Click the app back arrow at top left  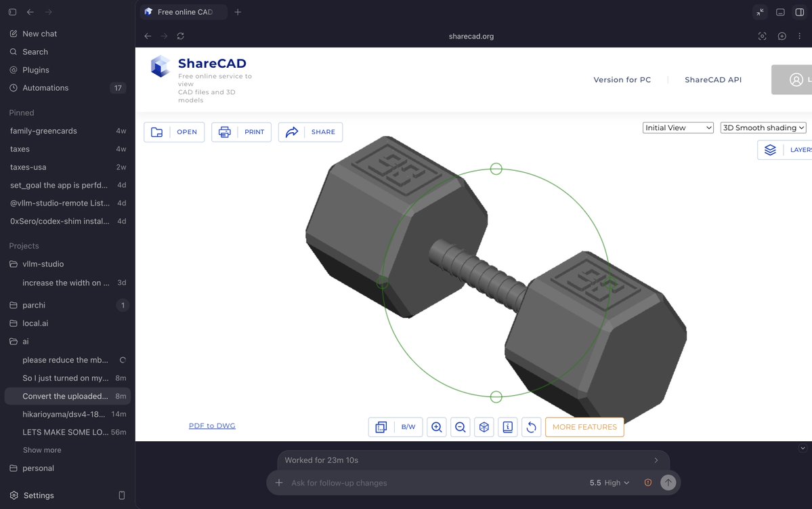(30, 12)
